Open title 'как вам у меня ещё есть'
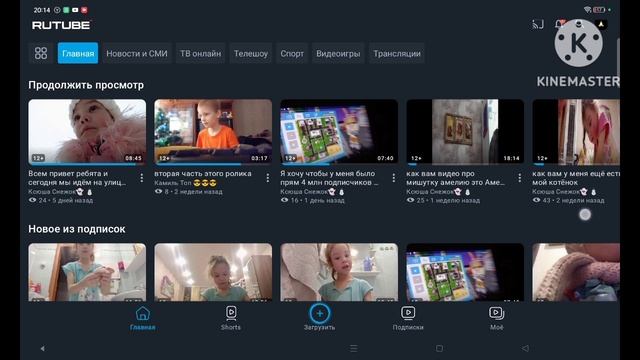This screenshot has width=640, height=360. click(576, 178)
